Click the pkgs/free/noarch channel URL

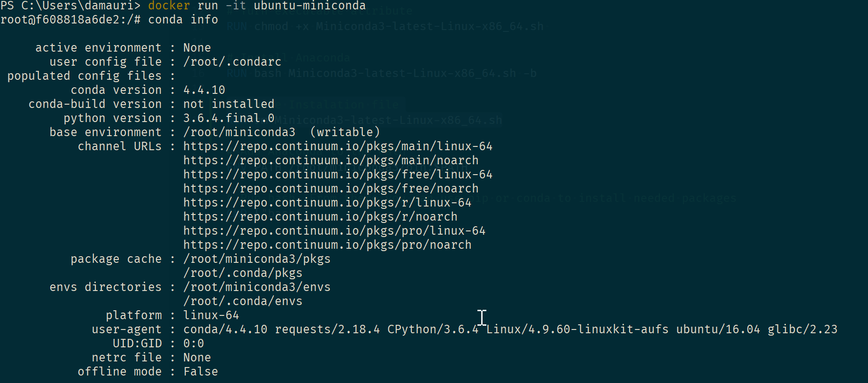click(330, 189)
